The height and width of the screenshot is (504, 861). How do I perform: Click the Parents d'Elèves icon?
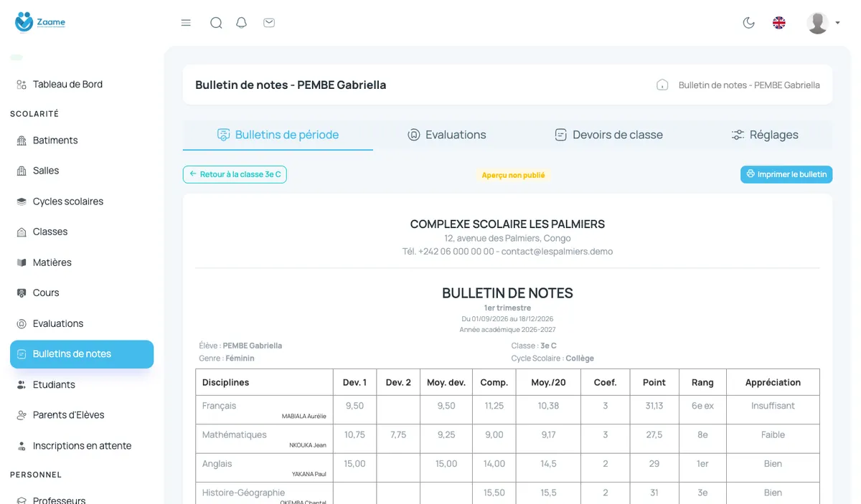22,415
